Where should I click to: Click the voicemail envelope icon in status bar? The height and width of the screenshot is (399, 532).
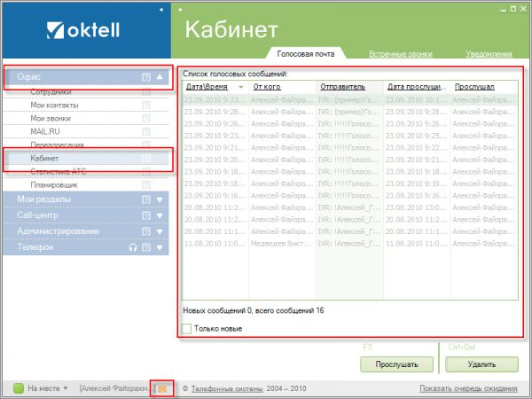coord(161,388)
